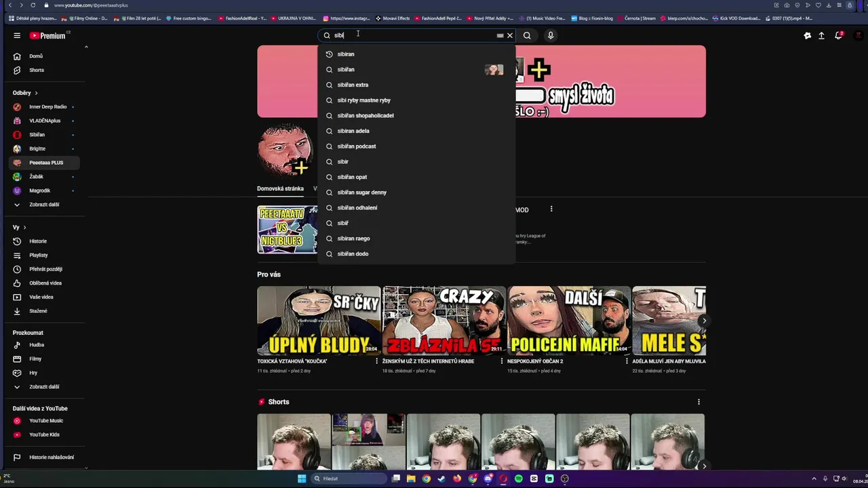This screenshot has width=868, height=488.
Task: Select suggestion "sibiřan extra"
Action: [416, 85]
